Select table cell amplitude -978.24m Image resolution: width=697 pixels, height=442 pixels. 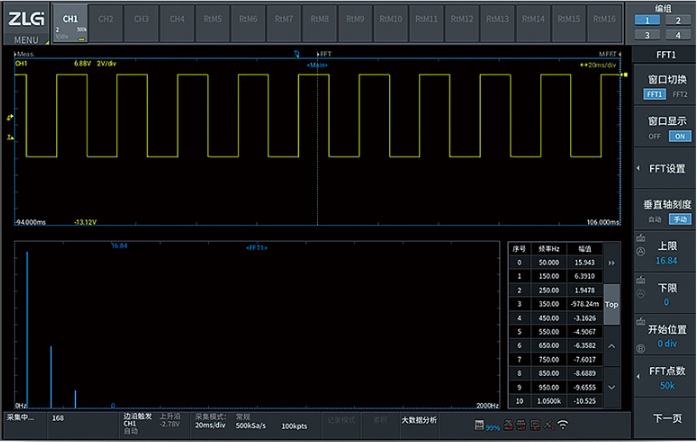tap(585, 304)
